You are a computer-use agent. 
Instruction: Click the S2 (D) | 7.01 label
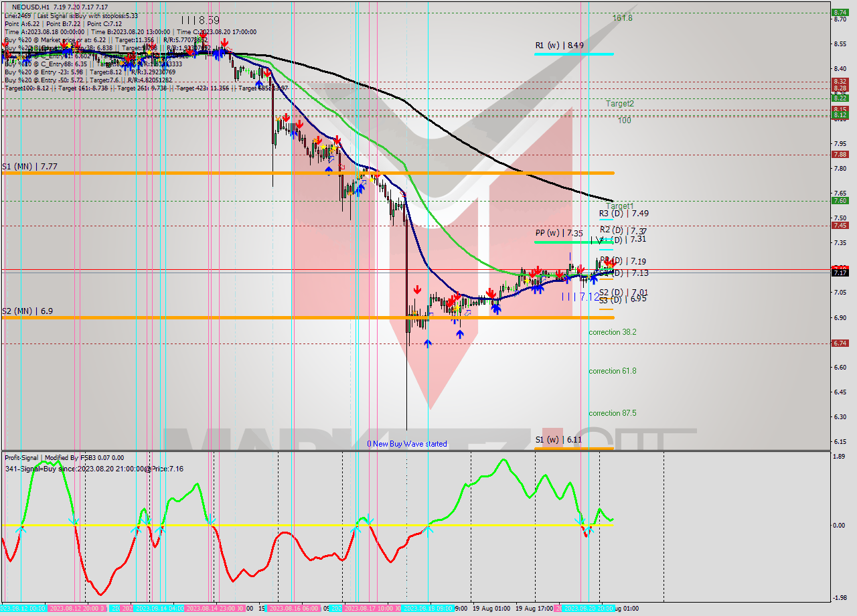click(623, 293)
